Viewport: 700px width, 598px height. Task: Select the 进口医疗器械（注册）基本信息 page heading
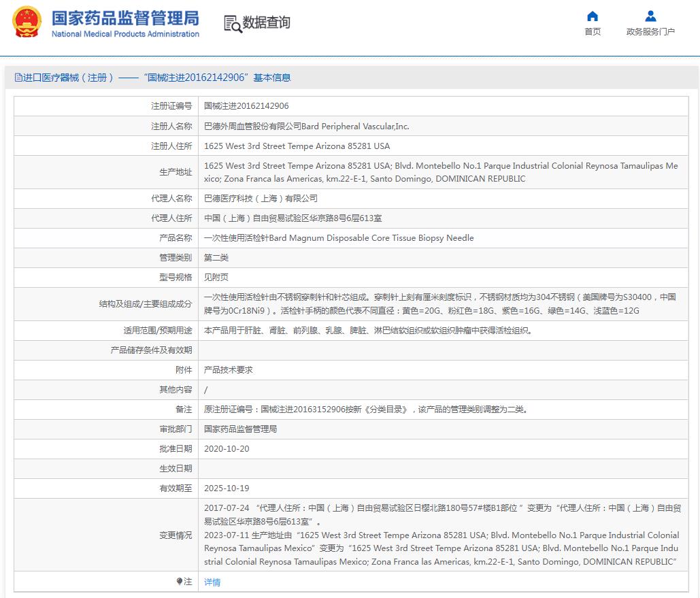[x=152, y=78]
